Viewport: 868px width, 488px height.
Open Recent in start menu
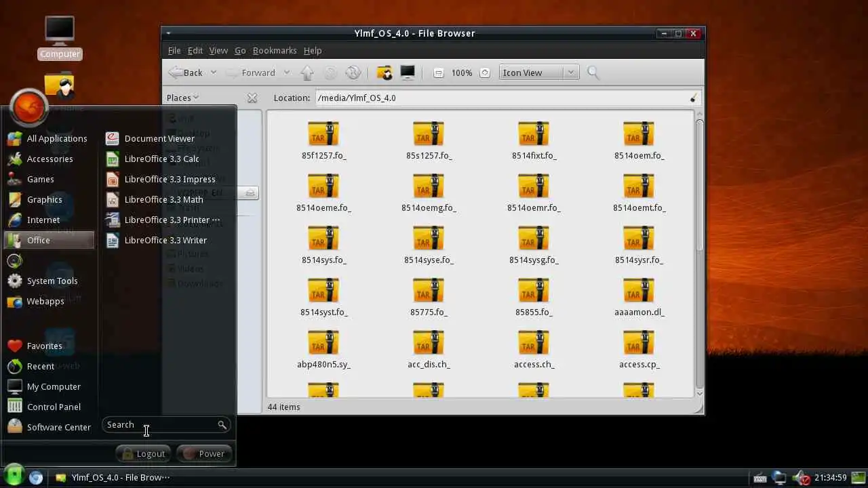49,366
